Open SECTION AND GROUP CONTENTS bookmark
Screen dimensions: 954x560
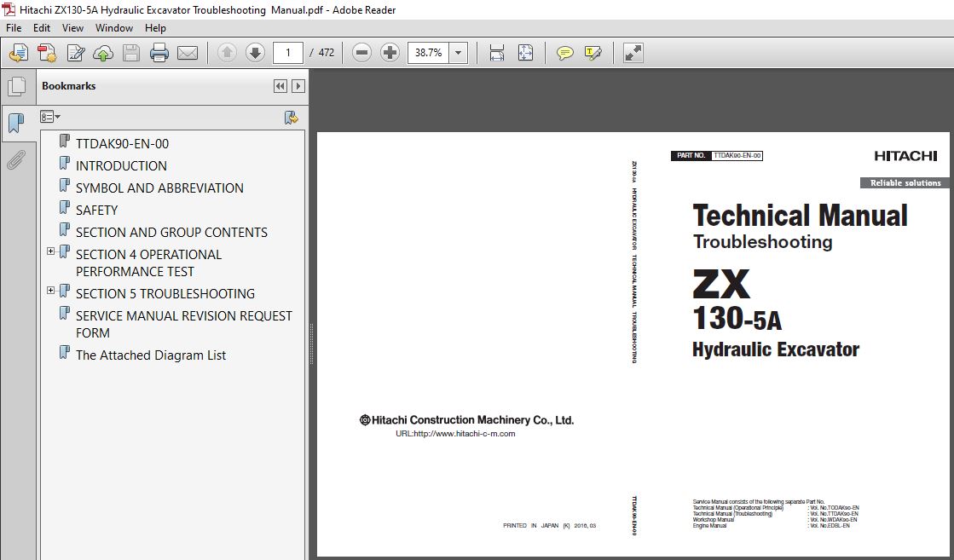171,233
